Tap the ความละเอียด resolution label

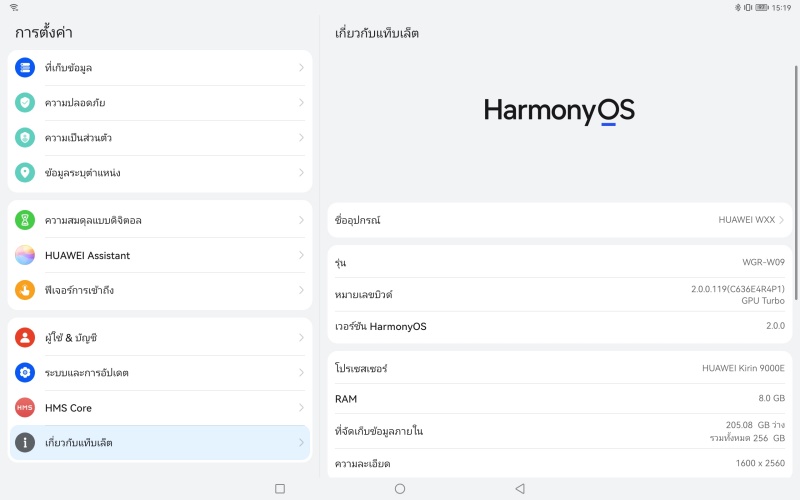click(x=362, y=464)
